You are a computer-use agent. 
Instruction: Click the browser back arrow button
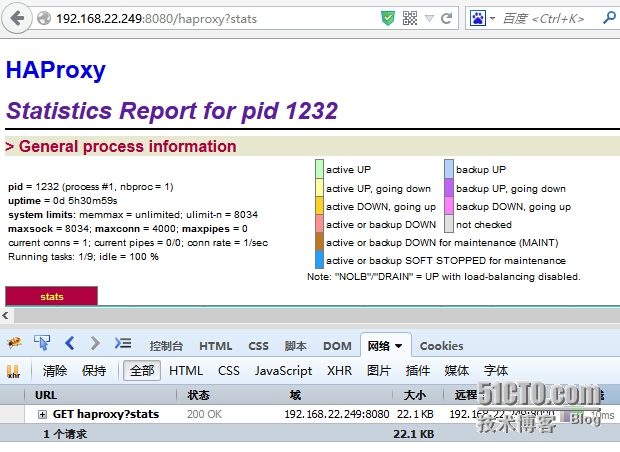pos(17,18)
